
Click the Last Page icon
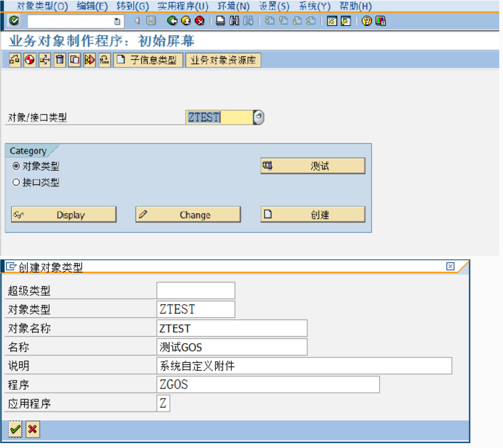(311, 21)
